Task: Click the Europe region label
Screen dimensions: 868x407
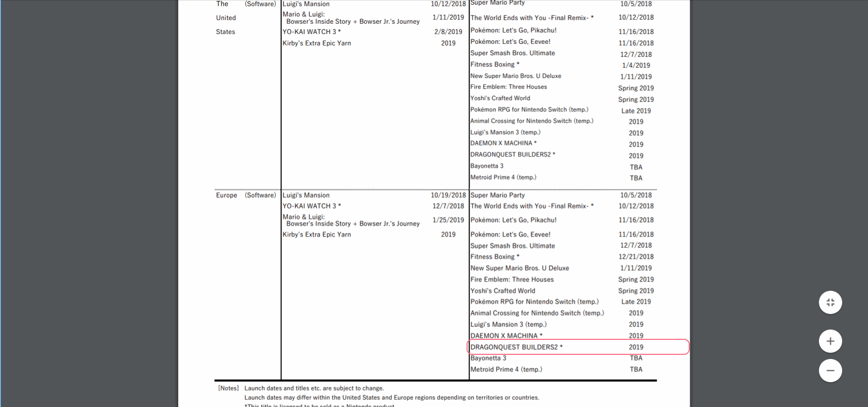Action: tap(226, 195)
